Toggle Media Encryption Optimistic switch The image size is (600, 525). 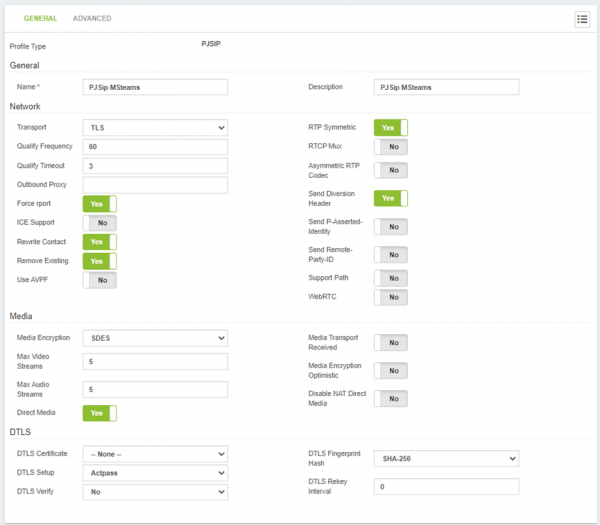click(x=391, y=370)
